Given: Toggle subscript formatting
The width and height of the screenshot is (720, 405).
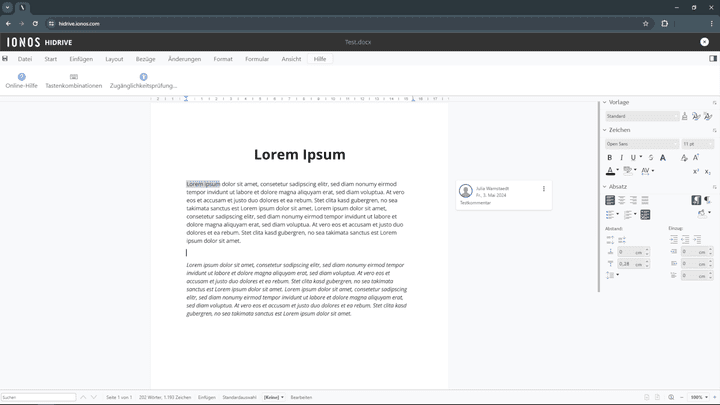Looking at the screenshot, I should pyautogui.click(x=708, y=171).
